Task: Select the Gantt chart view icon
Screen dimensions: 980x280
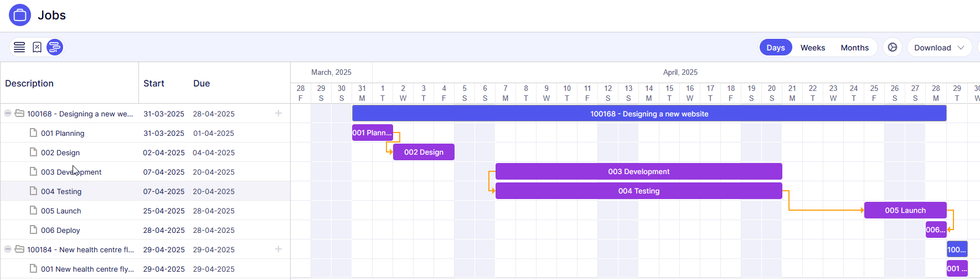Action: click(55, 47)
